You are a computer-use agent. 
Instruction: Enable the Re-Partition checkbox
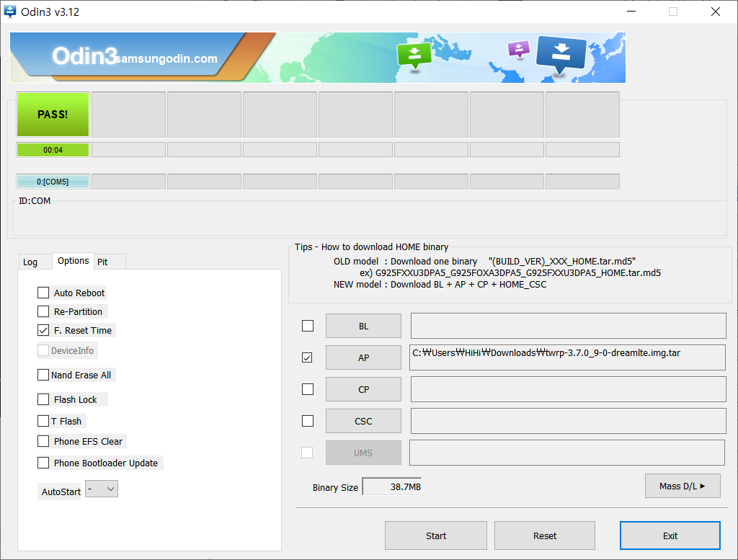pyautogui.click(x=43, y=311)
